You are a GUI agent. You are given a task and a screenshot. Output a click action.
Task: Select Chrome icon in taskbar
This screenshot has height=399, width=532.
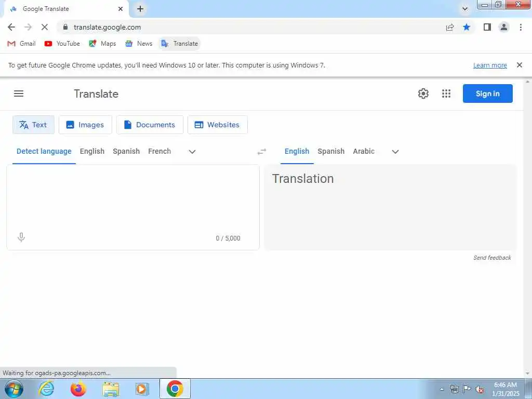[x=175, y=389]
